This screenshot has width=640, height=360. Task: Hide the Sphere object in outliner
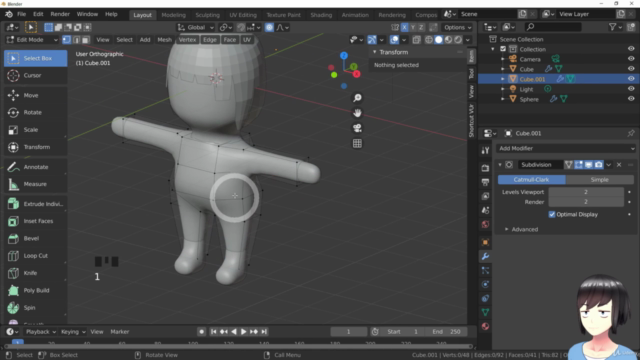click(631, 99)
